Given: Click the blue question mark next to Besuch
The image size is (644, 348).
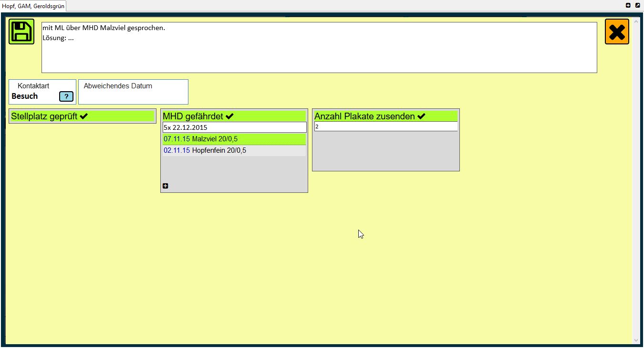Looking at the screenshot, I should (66, 96).
